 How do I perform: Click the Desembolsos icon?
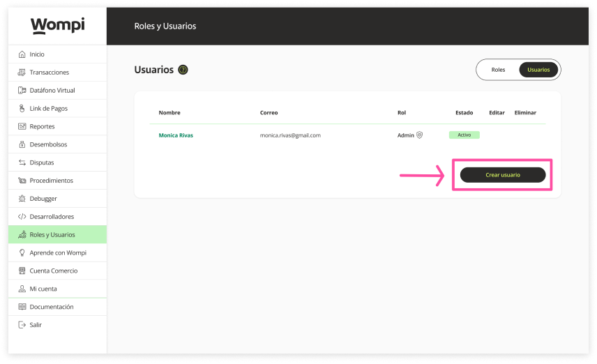tap(22, 144)
